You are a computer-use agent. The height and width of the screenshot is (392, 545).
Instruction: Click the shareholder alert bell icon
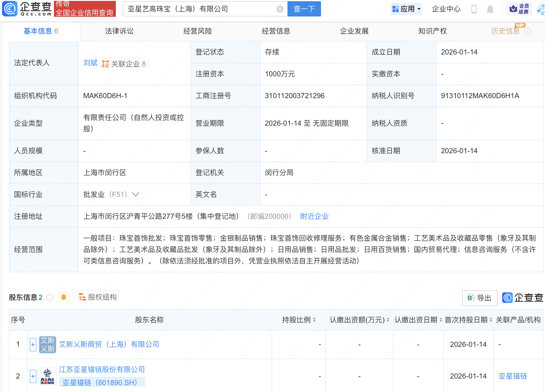click(63, 297)
